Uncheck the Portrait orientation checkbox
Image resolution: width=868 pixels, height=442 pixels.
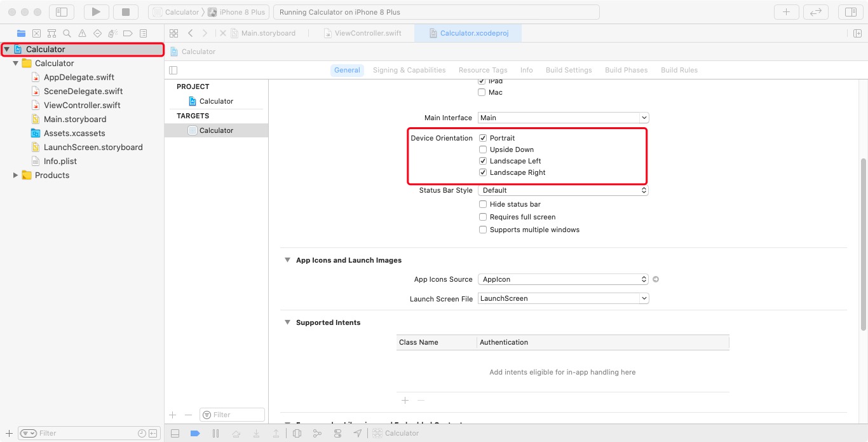pyautogui.click(x=483, y=138)
